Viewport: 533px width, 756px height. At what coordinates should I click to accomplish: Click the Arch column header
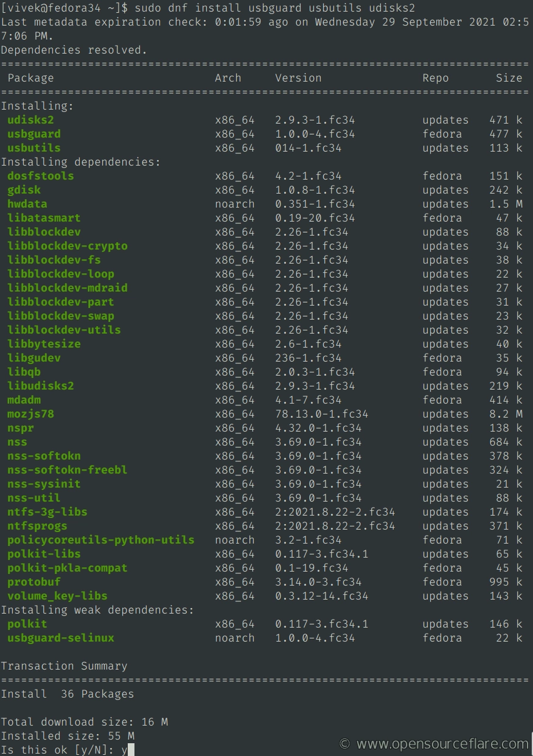pos(228,78)
